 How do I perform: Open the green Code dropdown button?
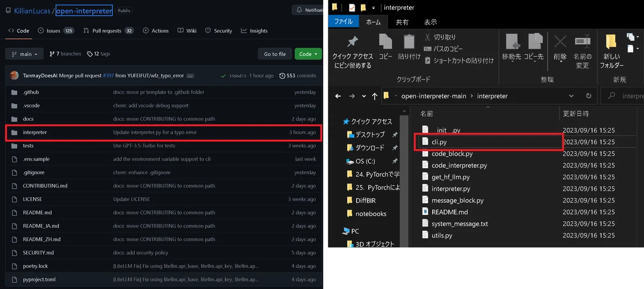coord(309,54)
